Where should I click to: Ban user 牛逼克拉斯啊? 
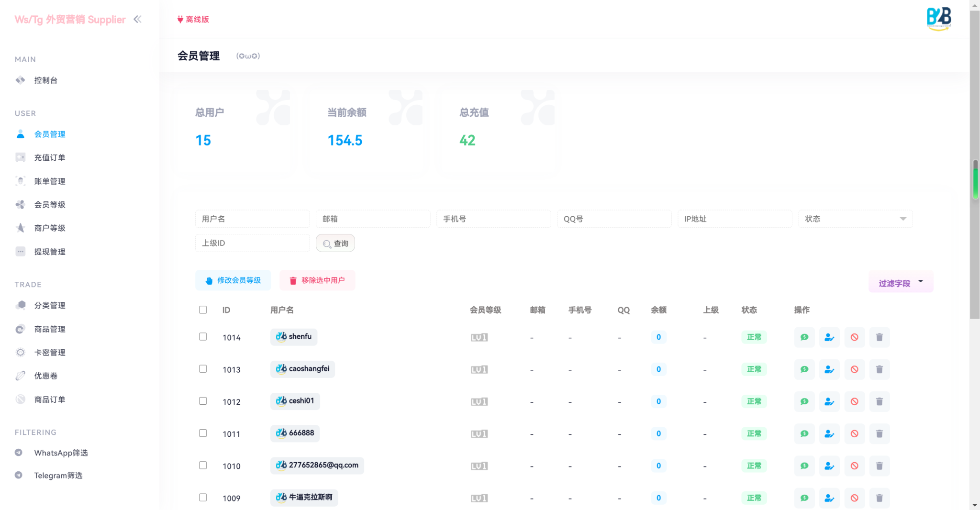point(854,498)
